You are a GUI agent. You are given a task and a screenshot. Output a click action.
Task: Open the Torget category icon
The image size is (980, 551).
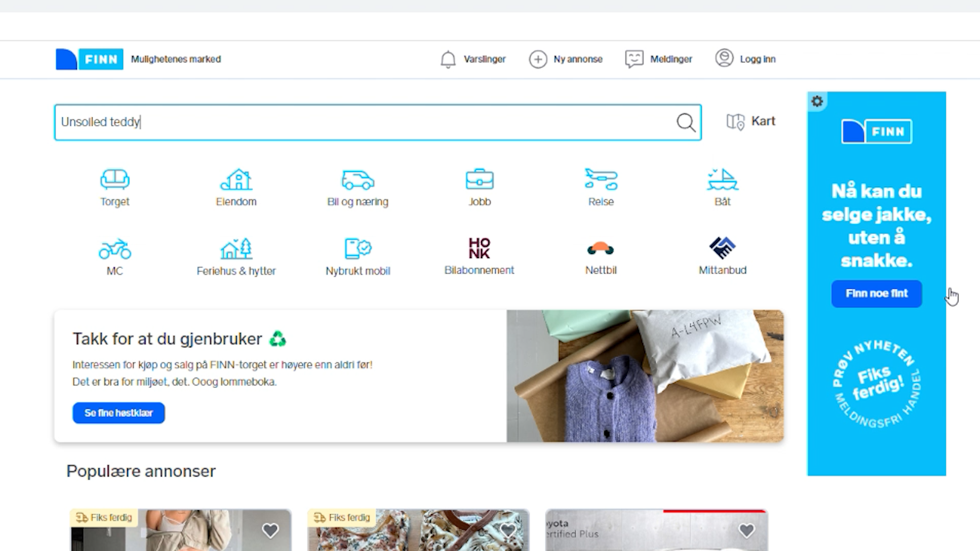[x=115, y=180]
